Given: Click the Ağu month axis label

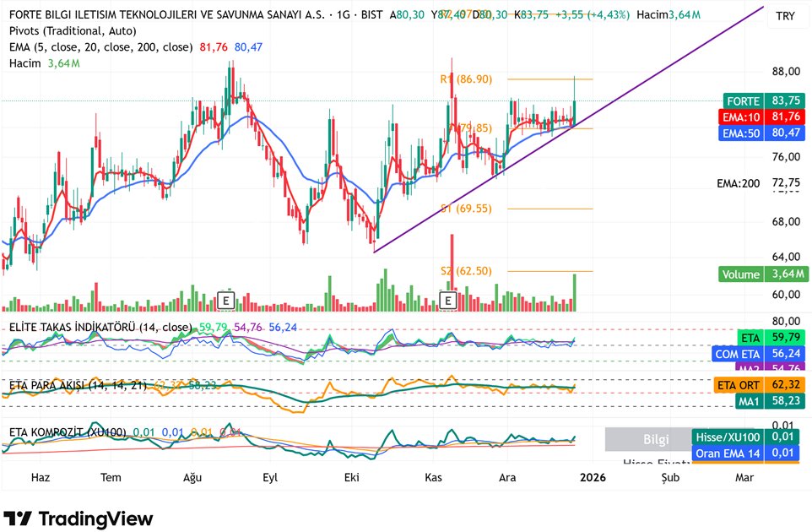Looking at the screenshot, I should click(192, 478).
